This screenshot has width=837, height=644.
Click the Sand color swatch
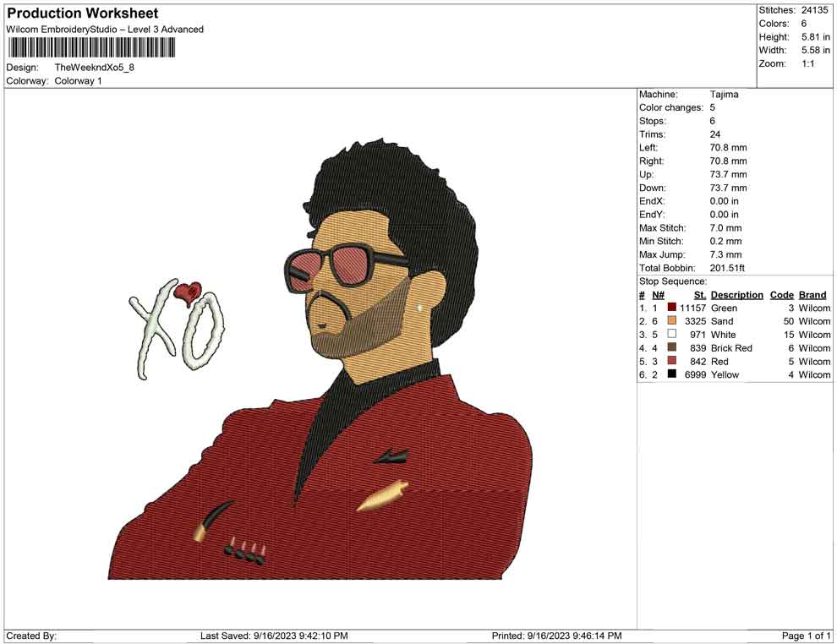coord(671,320)
